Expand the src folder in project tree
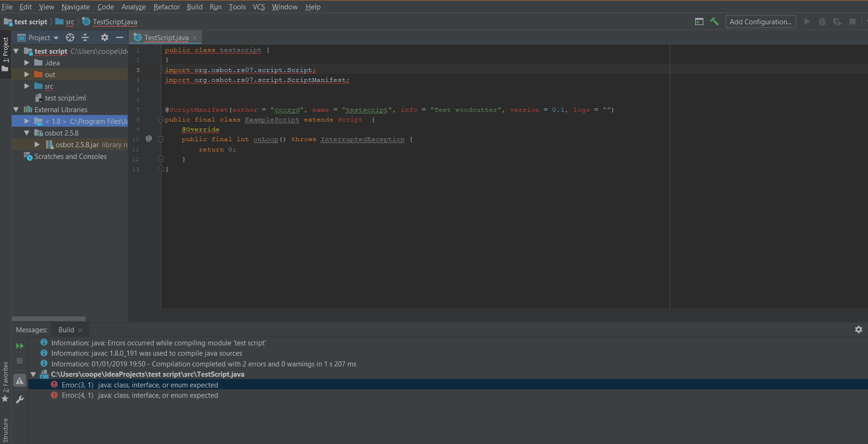Image resolution: width=868 pixels, height=444 pixels. (x=27, y=86)
